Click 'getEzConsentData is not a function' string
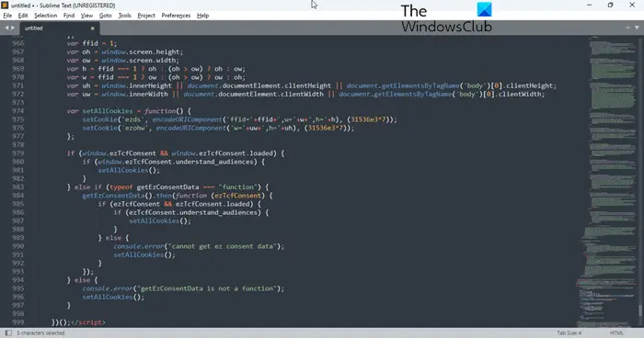Screen dimensions: 644x339 pos(207,288)
